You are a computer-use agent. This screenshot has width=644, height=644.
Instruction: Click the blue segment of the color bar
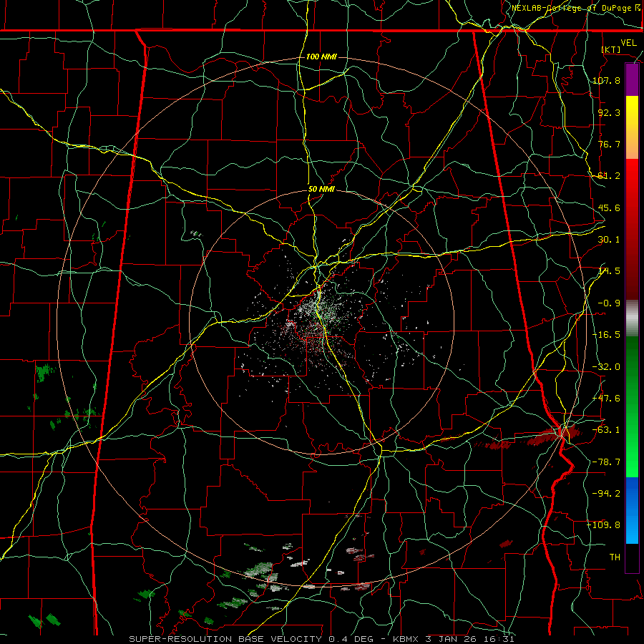pos(632,510)
